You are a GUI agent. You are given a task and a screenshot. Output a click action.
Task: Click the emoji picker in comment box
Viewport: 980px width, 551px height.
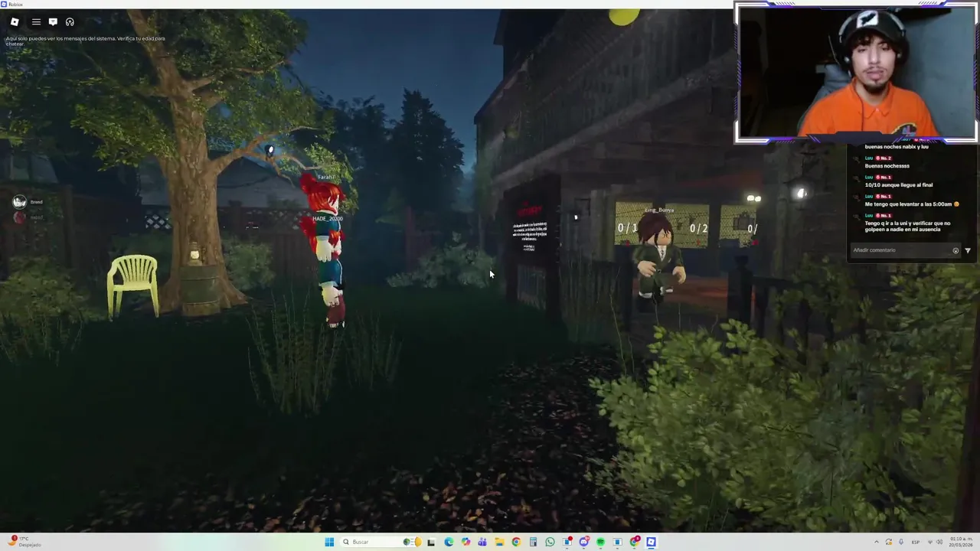(x=955, y=250)
